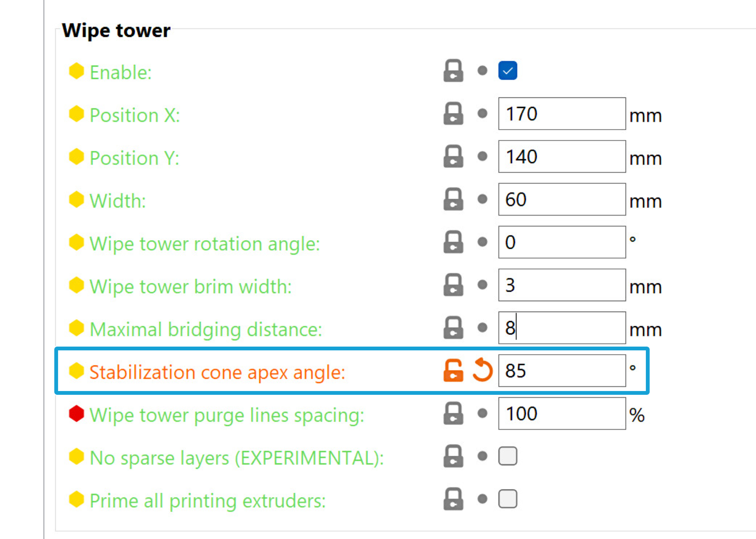Image resolution: width=756 pixels, height=539 pixels.
Task: Focus the Position Y value box
Action: click(561, 156)
